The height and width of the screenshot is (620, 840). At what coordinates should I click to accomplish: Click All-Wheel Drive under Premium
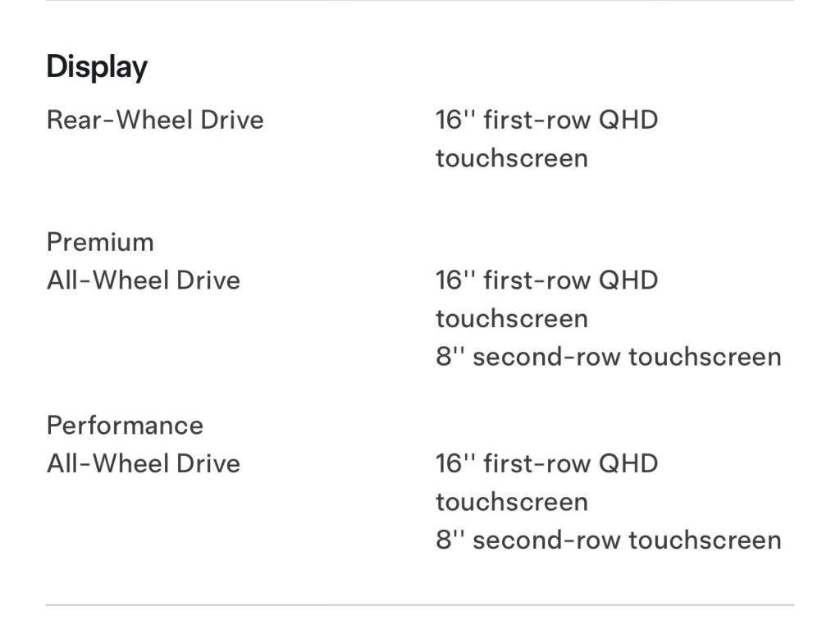click(144, 280)
